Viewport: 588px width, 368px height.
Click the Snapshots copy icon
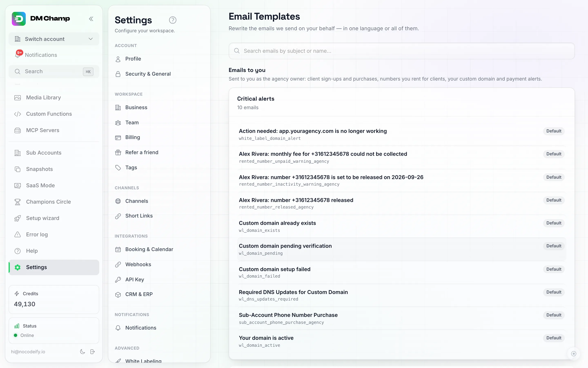pyautogui.click(x=18, y=169)
